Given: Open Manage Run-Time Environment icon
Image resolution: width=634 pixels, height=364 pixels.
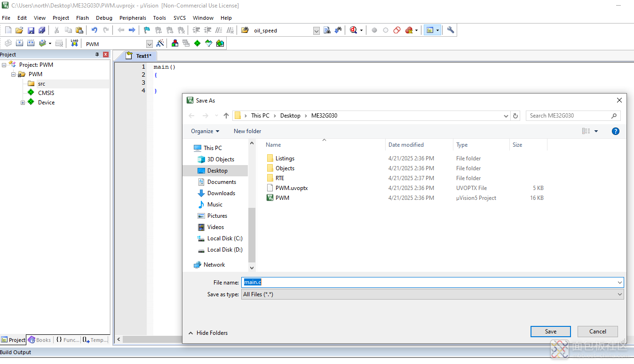Looking at the screenshot, I should coord(198,43).
